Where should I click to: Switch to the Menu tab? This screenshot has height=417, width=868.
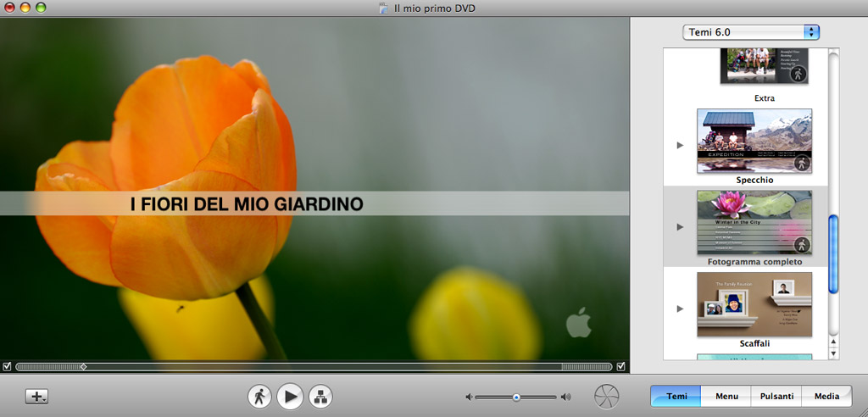726,396
